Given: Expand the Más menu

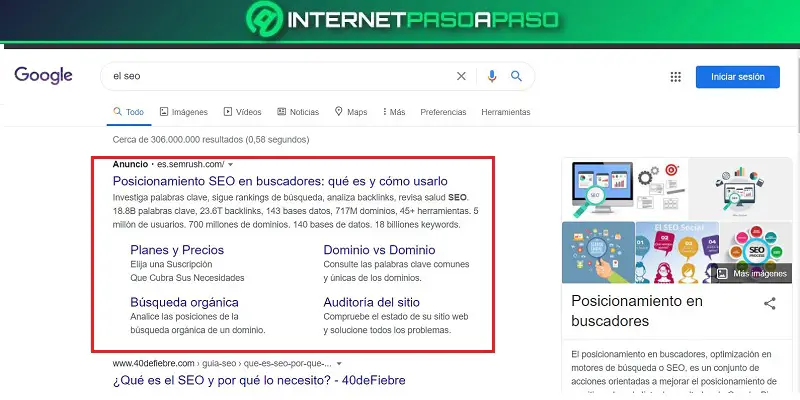Looking at the screenshot, I should tap(394, 112).
